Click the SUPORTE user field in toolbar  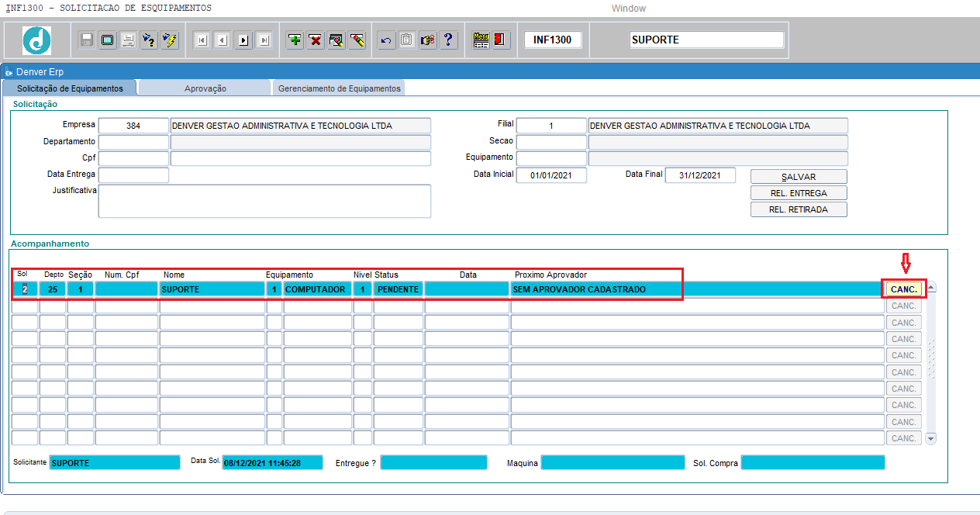706,40
